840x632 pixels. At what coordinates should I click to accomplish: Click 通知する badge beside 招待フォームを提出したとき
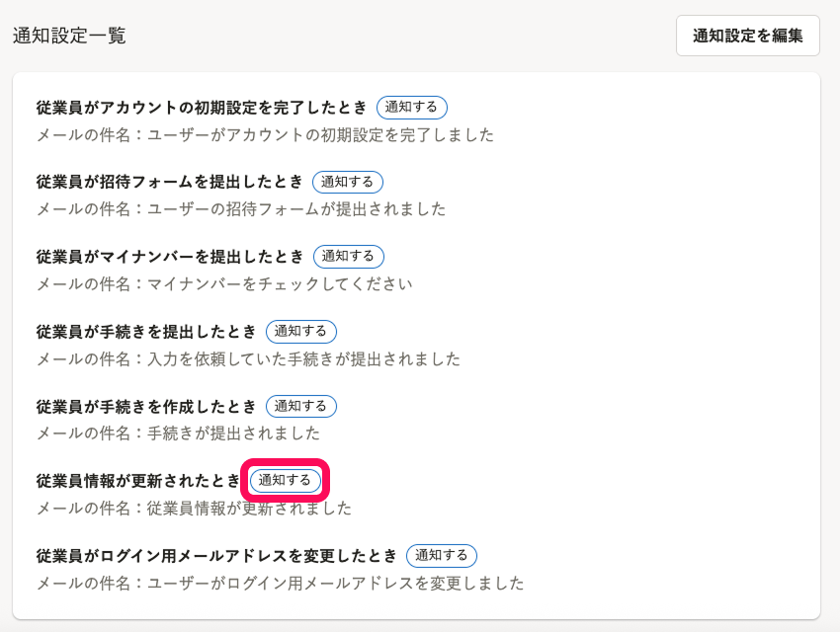348,182
